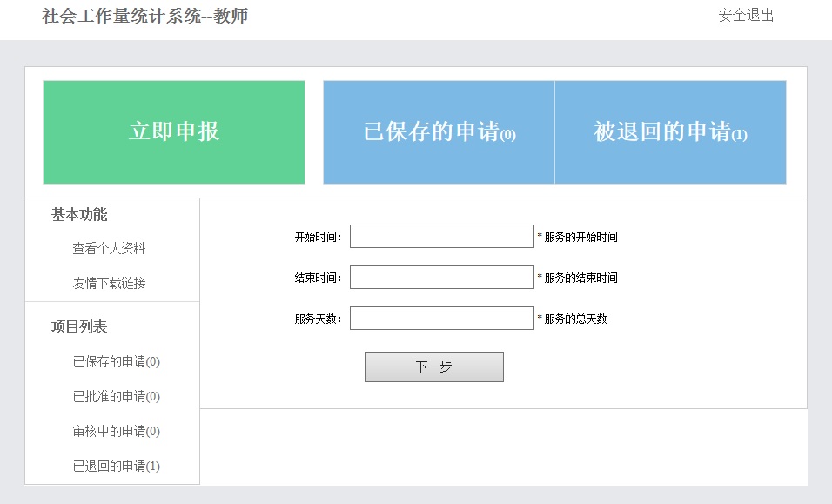Click the 下一步 button
This screenshot has width=832, height=504.
(434, 366)
